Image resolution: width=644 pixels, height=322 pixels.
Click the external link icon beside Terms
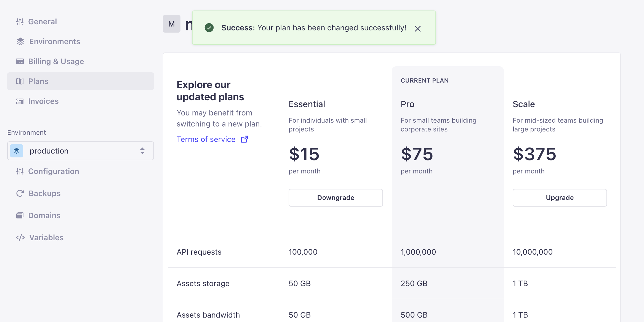point(244,139)
